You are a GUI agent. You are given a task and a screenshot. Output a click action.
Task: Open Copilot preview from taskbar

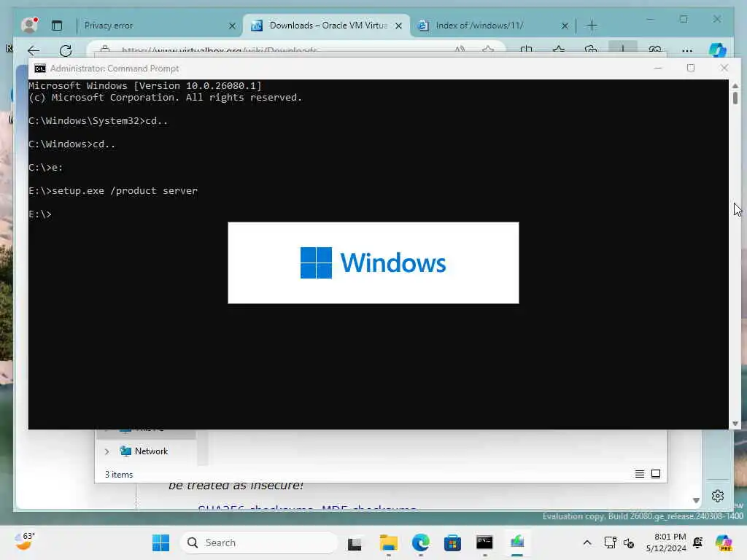[x=723, y=542]
